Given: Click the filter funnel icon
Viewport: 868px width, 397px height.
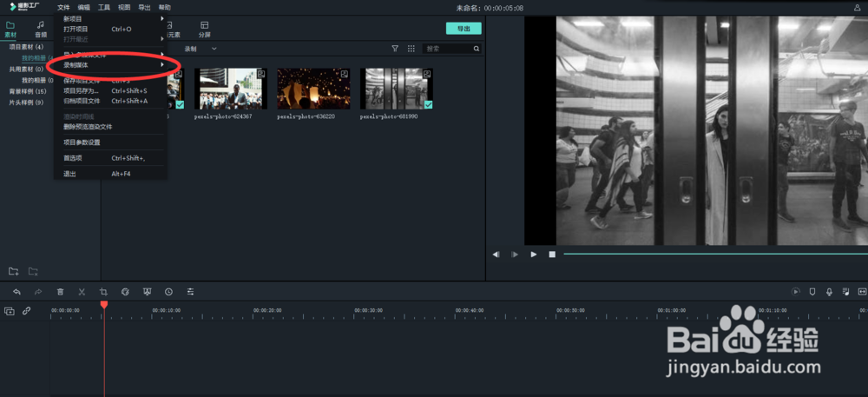Looking at the screenshot, I should 395,49.
